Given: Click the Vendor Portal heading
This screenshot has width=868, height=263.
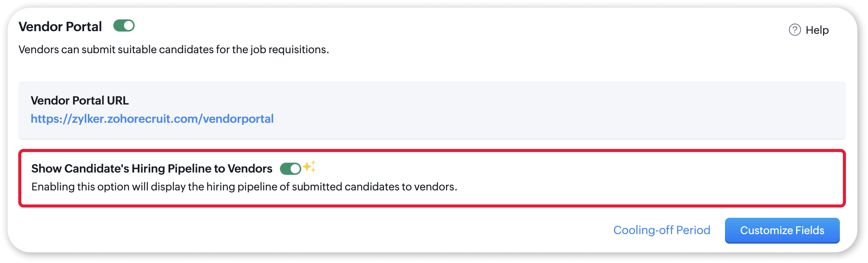Looking at the screenshot, I should click(x=60, y=27).
